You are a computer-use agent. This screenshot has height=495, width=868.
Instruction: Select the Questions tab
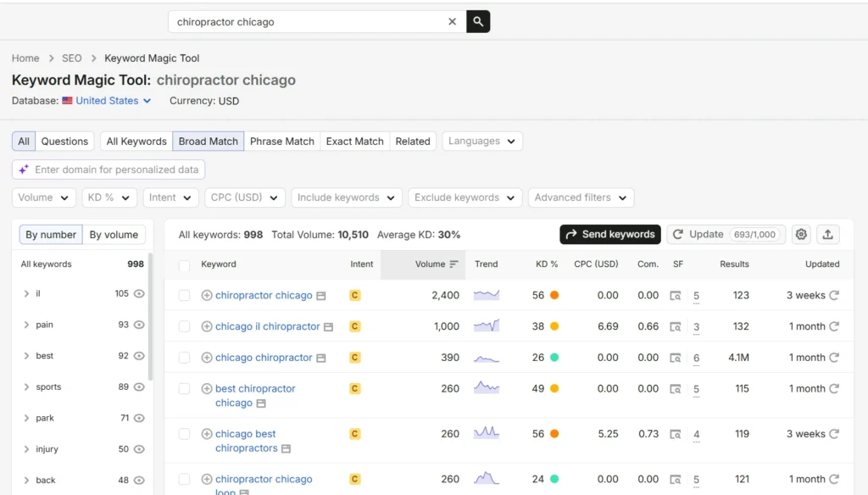pyautogui.click(x=64, y=142)
